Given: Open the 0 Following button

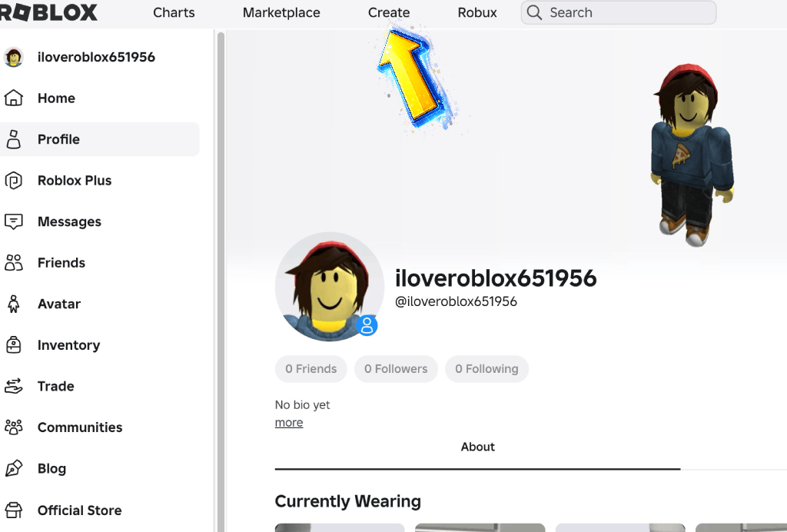Looking at the screenshot, I should pyautogui.click(x=486, y=369).
